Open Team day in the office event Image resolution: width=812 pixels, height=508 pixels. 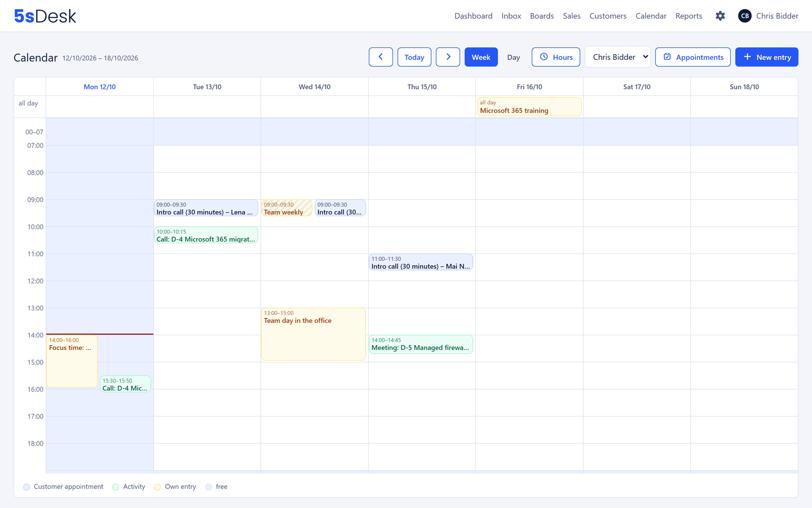[314, 334]
